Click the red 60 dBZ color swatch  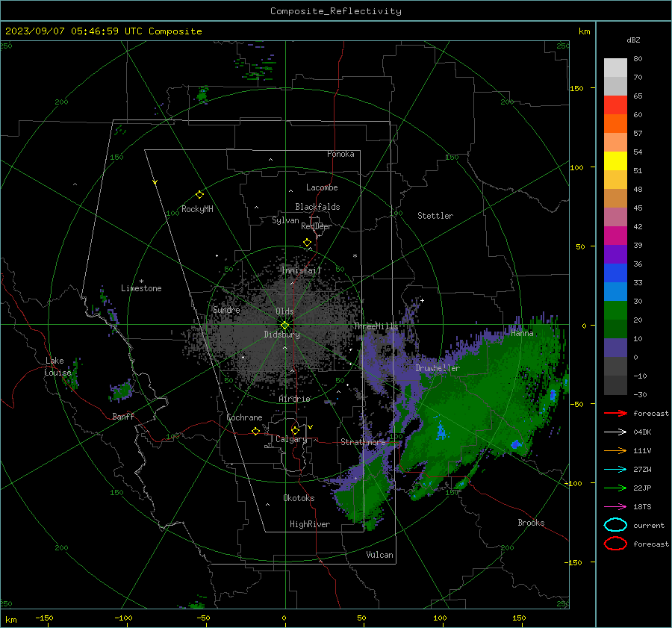(x=615, y=105)
